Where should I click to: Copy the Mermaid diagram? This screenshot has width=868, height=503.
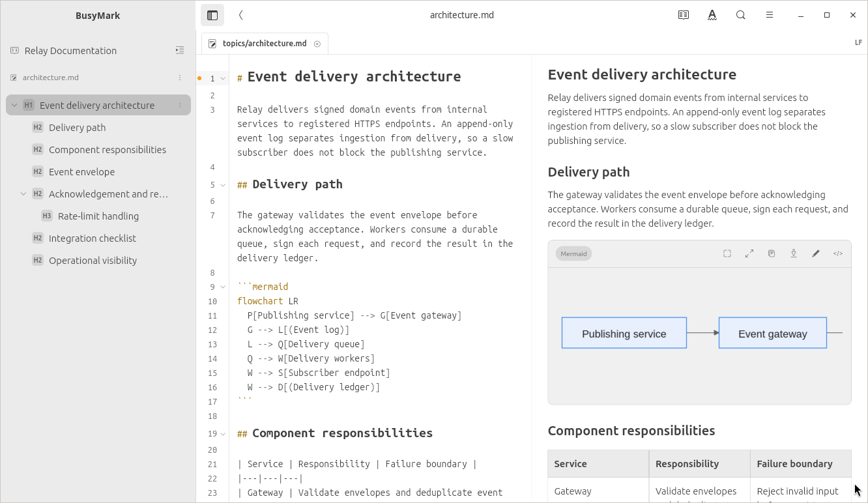tap(772, 253)
